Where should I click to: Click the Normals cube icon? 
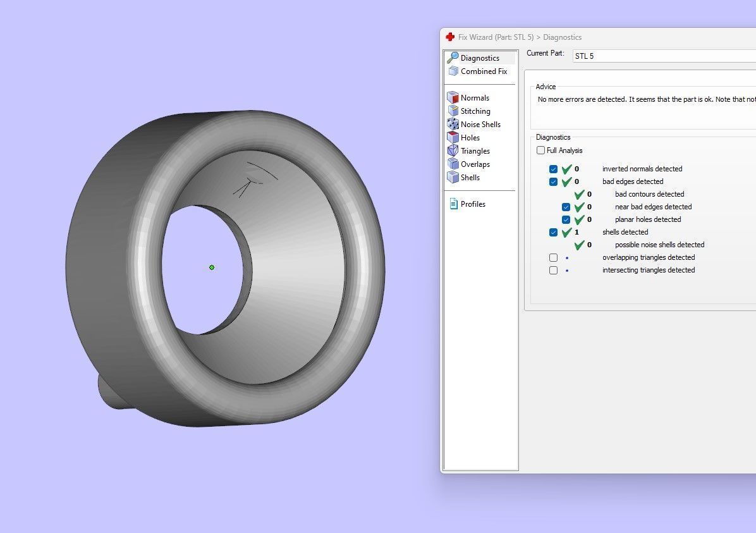453,97
